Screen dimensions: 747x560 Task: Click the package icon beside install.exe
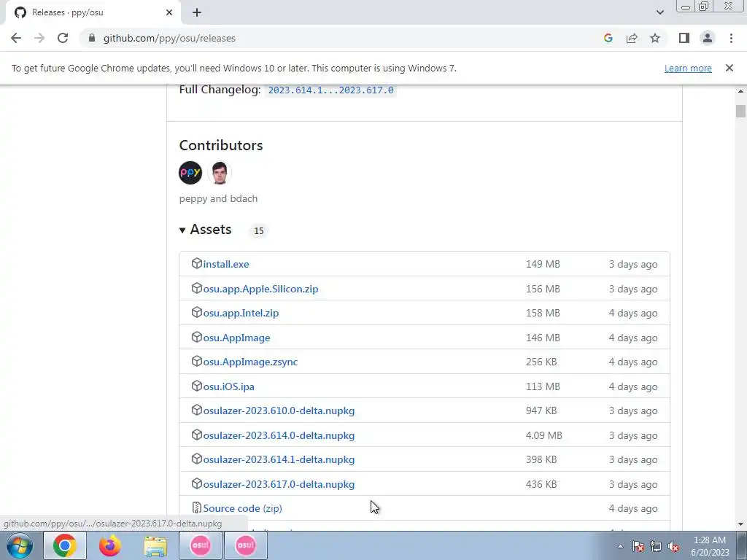(x=197, y=263)
